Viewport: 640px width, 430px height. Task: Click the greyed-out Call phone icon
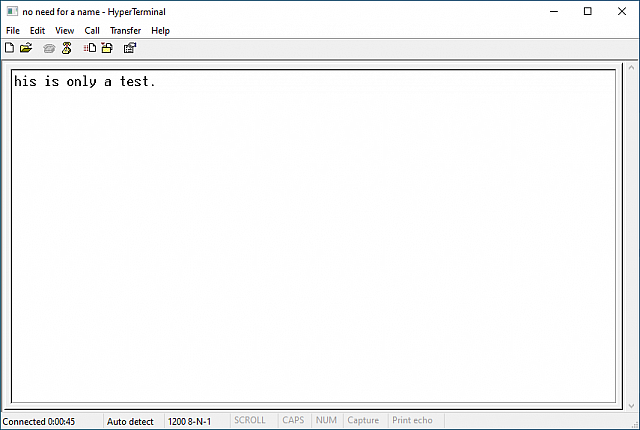[x=49, y=49]
